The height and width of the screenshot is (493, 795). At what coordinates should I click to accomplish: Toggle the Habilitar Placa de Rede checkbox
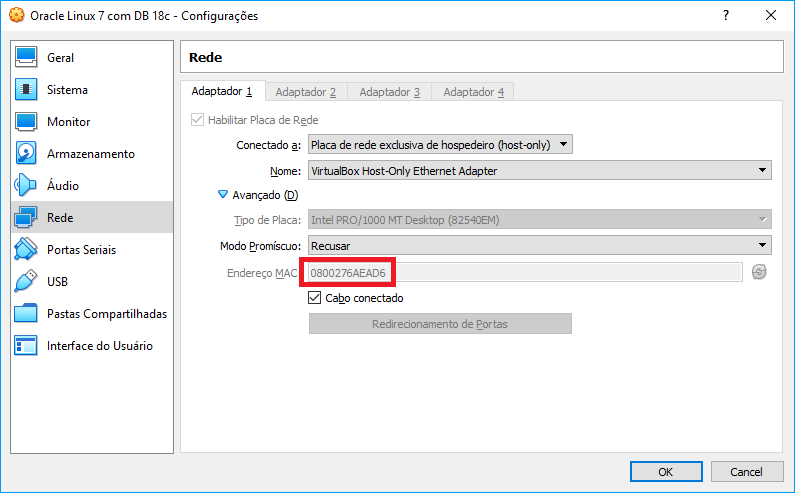pyautogui.click(x=197, y=120)
